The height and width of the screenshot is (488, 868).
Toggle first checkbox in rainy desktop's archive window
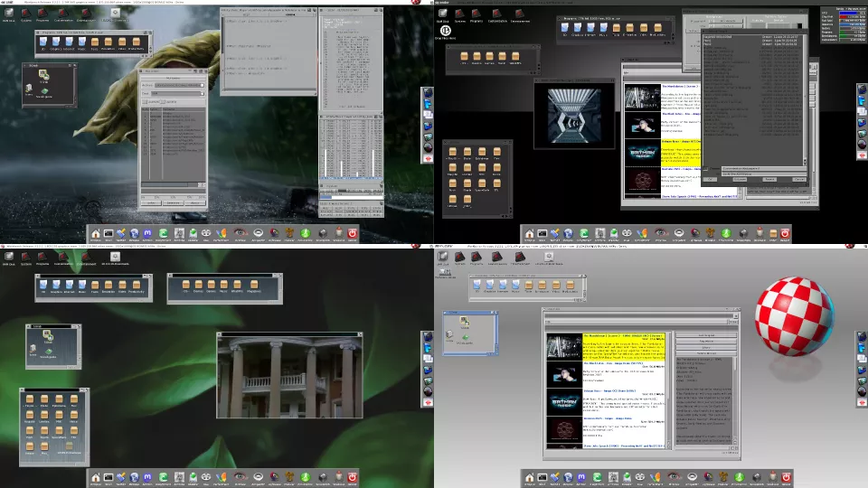coord(144,102)
